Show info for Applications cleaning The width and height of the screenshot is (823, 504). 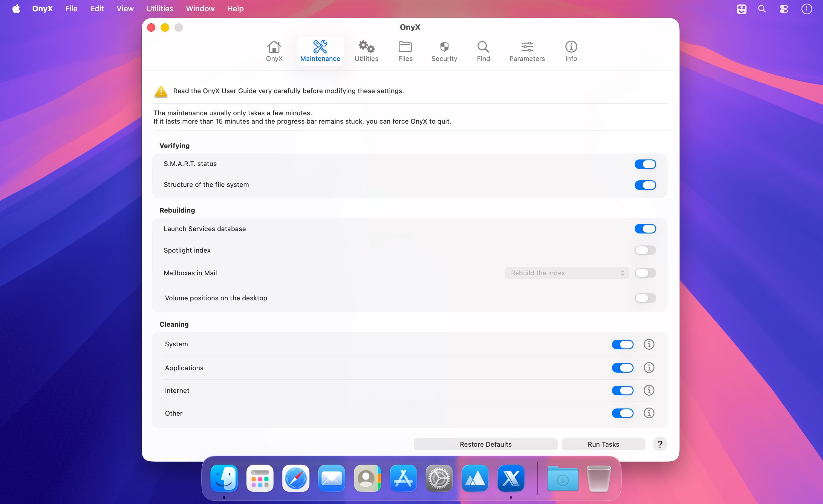coord(649,368)
